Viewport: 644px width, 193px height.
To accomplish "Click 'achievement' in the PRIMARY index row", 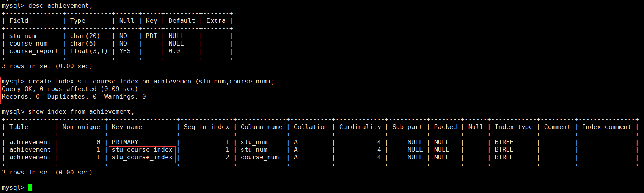I will [x=30, y=142].
